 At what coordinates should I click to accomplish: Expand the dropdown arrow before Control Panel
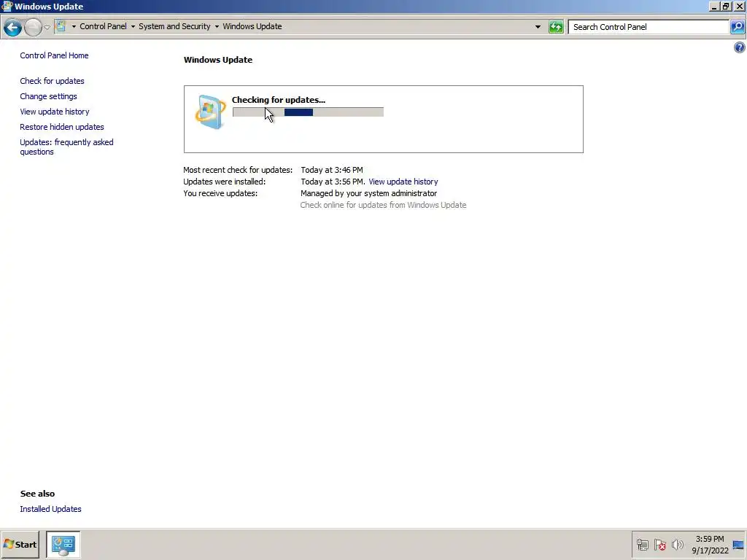click(x=74, y=27)
